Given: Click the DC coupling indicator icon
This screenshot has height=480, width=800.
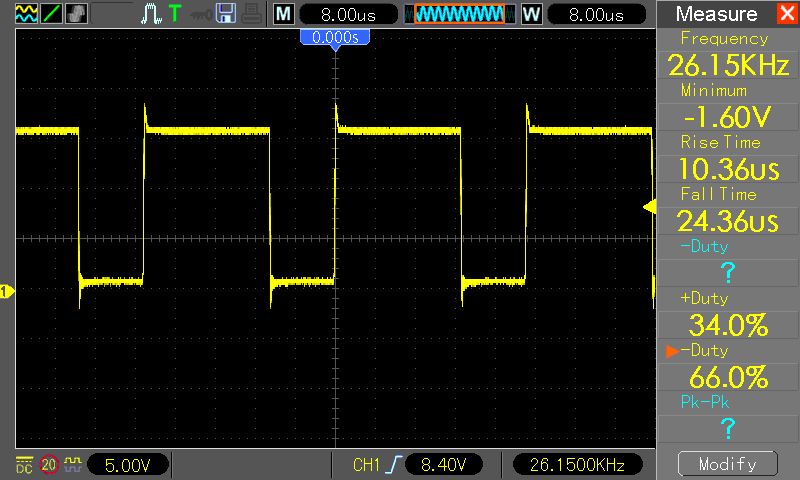Looking at the screenshot, I should coord(24,465).
